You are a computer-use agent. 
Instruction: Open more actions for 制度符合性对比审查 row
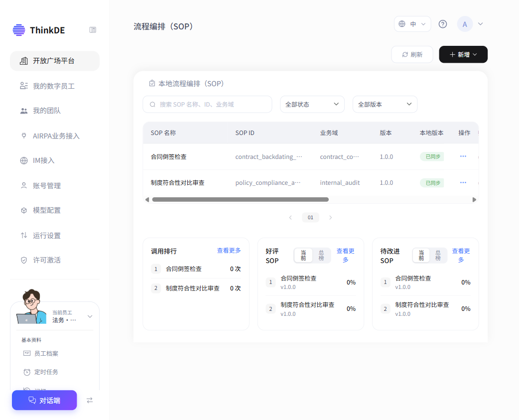point(463,182)
